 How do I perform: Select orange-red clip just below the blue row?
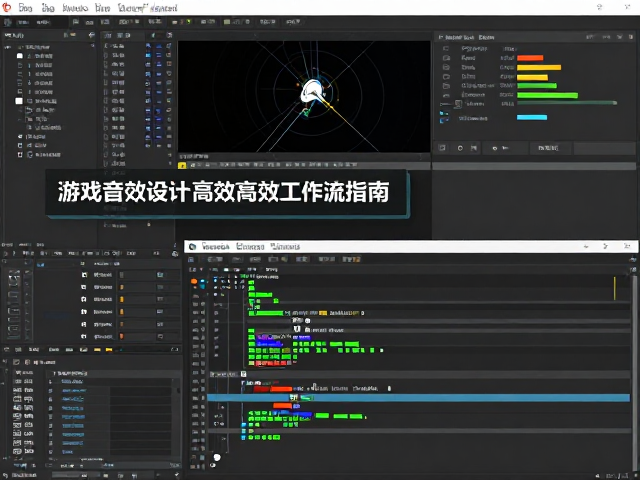point(282,405)
